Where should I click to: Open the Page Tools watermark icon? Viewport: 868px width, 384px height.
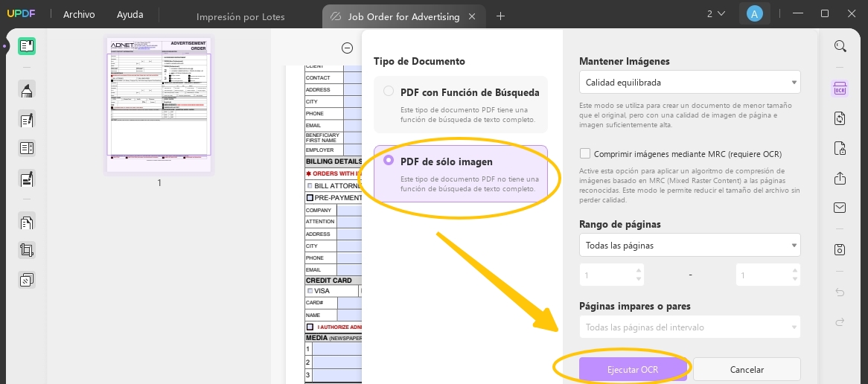[27, 280]
